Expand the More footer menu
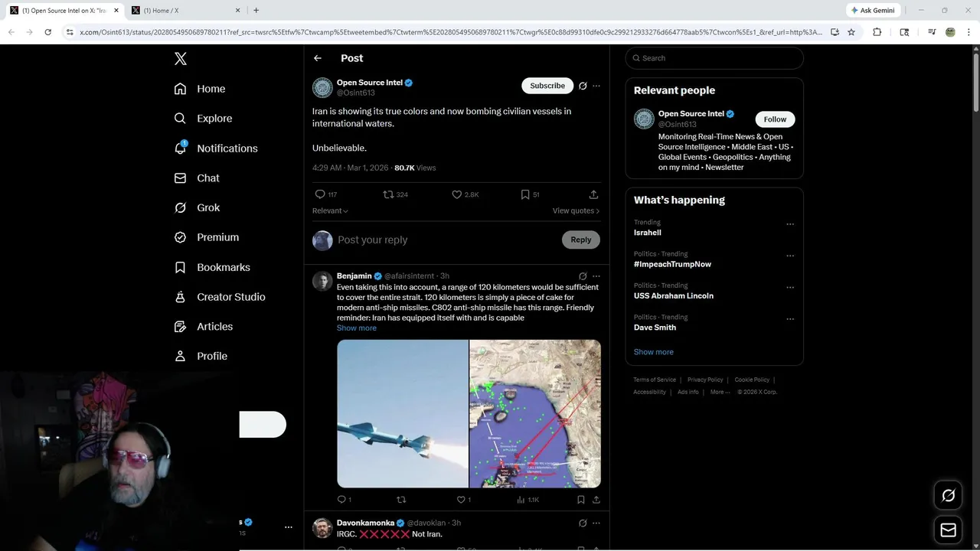Screen dimensions: 980x551 pos(719,392)
